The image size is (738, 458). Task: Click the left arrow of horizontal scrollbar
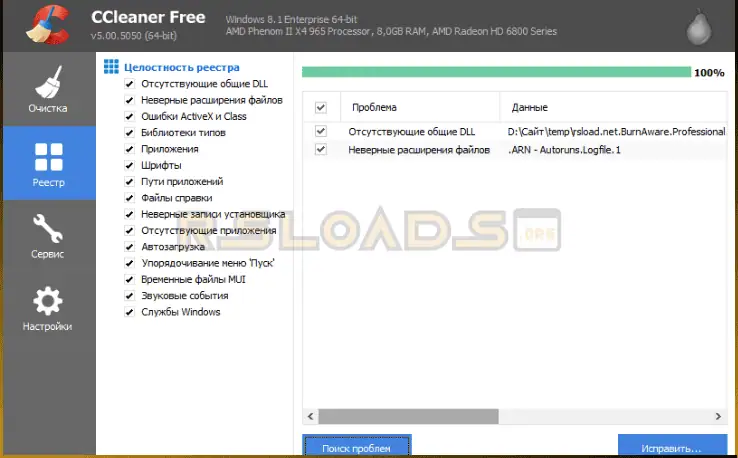(x=310, y=416)
